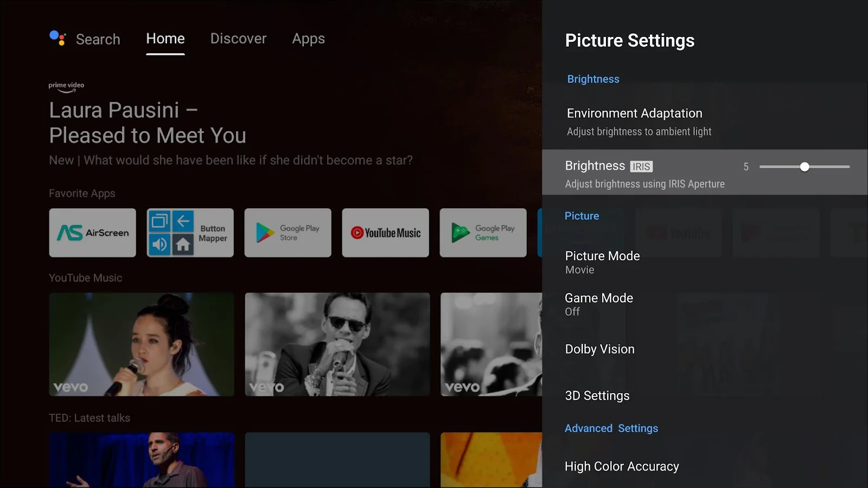This screenshot has height=488, width=868.
Task: Launch YouTube Music from Favorite Apps
Action: click(x=385, y=233)
